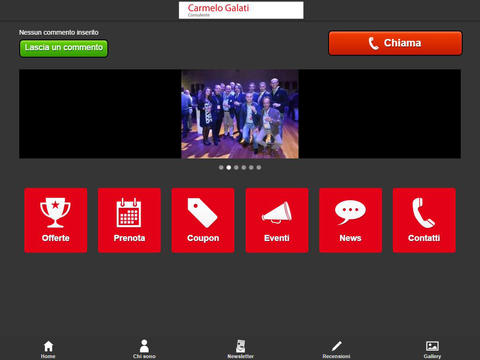The width and height of the screenshot is (480, 360).
Task: Open the Prenota calendar tile
Action: click(x=129, y=220)
